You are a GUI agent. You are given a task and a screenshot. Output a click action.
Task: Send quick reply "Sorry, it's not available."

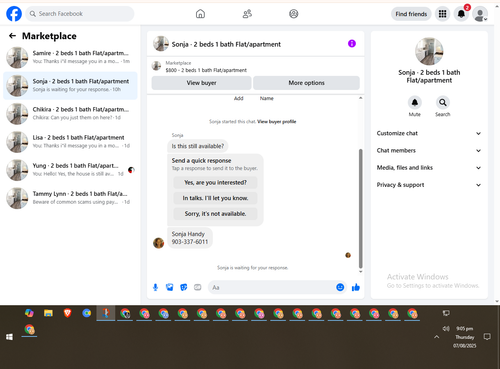215,214
